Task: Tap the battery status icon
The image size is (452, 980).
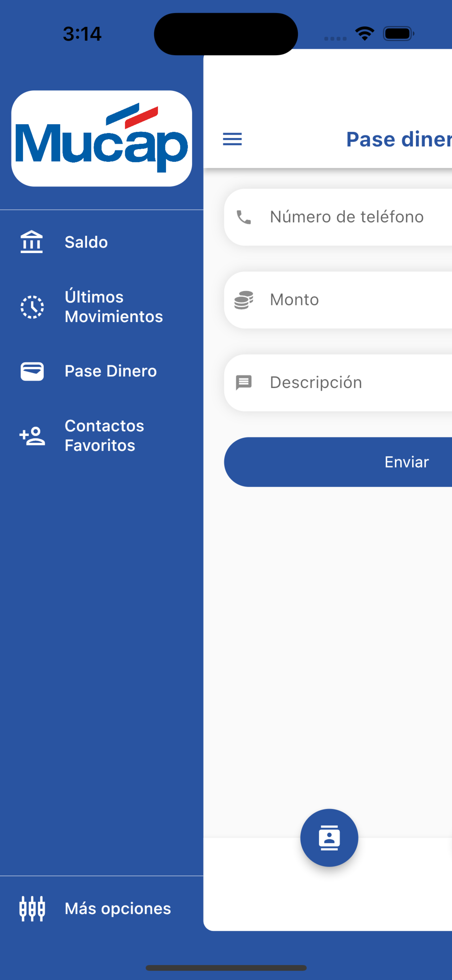Action: click(x=398, y=34)
